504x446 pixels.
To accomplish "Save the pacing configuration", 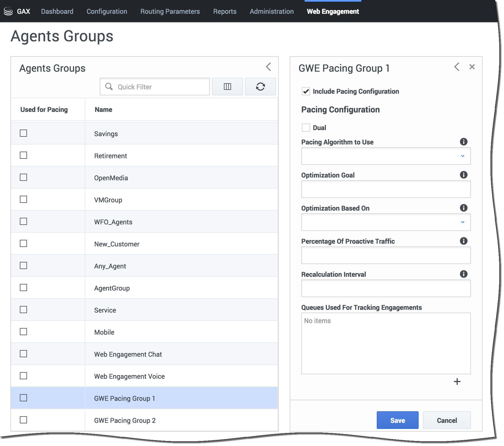I will (397, 420).
